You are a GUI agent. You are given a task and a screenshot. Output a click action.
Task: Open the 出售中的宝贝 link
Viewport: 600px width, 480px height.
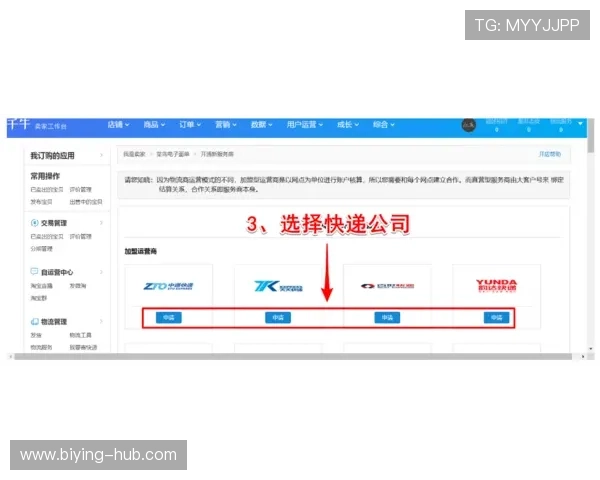86,202
